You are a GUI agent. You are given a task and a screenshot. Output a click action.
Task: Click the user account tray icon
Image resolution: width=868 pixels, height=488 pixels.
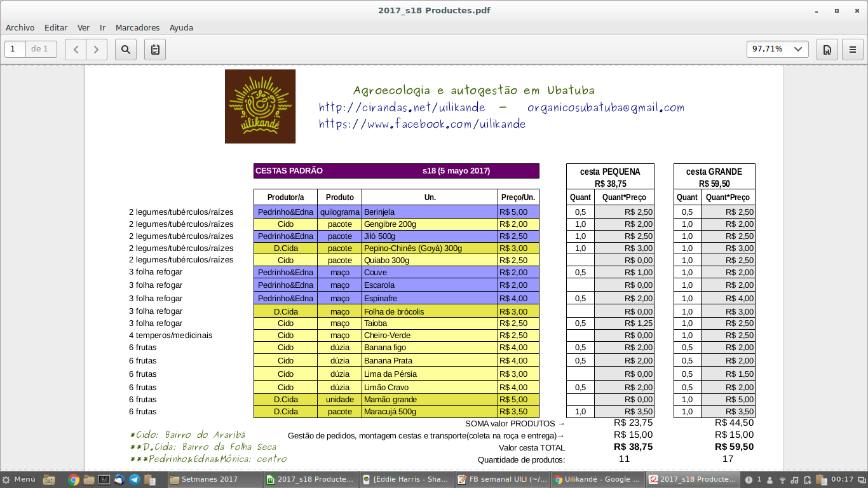click(770, 480)
